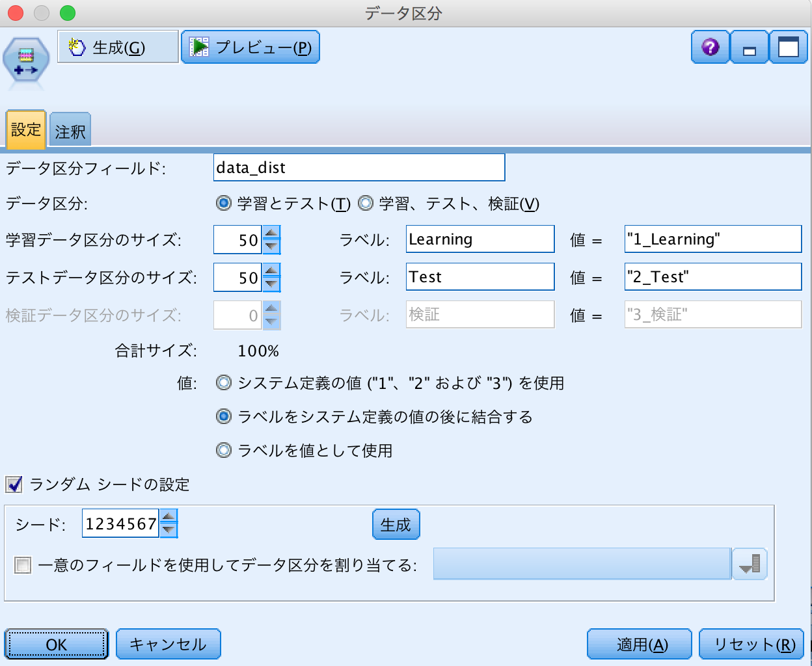
Task: Select the システム定義の値 radio option
Action: (x=224, y=384)
